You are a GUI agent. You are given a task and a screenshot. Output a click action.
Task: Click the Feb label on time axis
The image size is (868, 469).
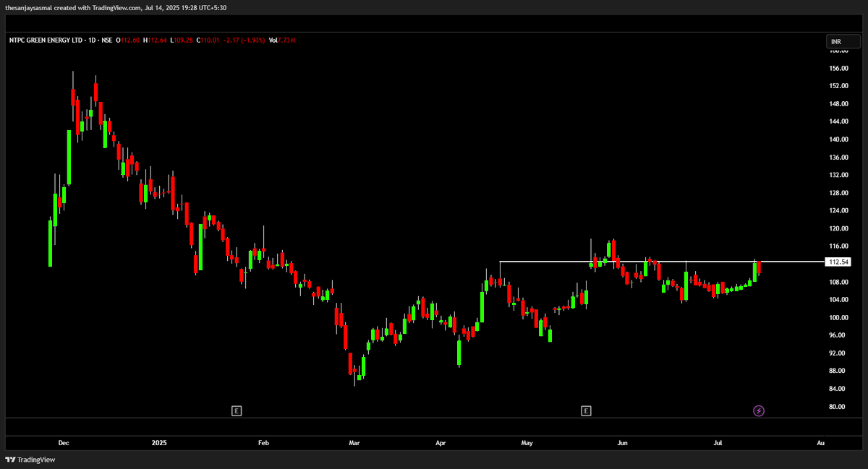[x=263, y=442]
